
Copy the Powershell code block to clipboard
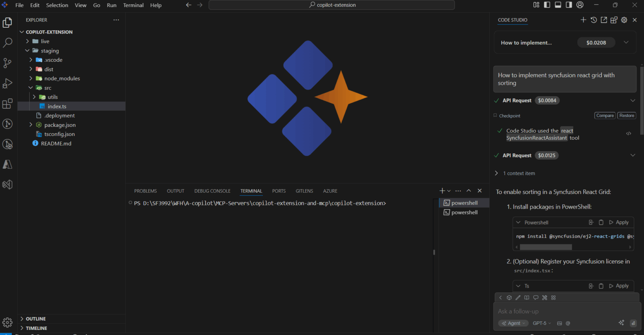601,222
